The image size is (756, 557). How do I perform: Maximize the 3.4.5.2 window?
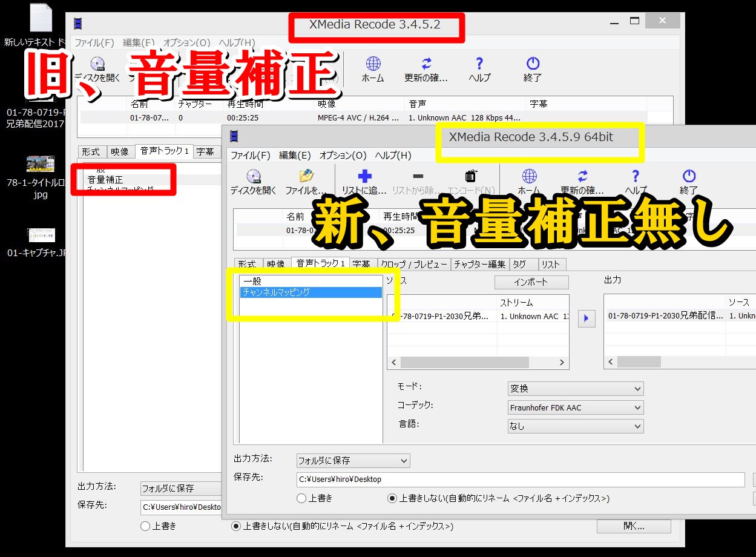pos(634,21)
